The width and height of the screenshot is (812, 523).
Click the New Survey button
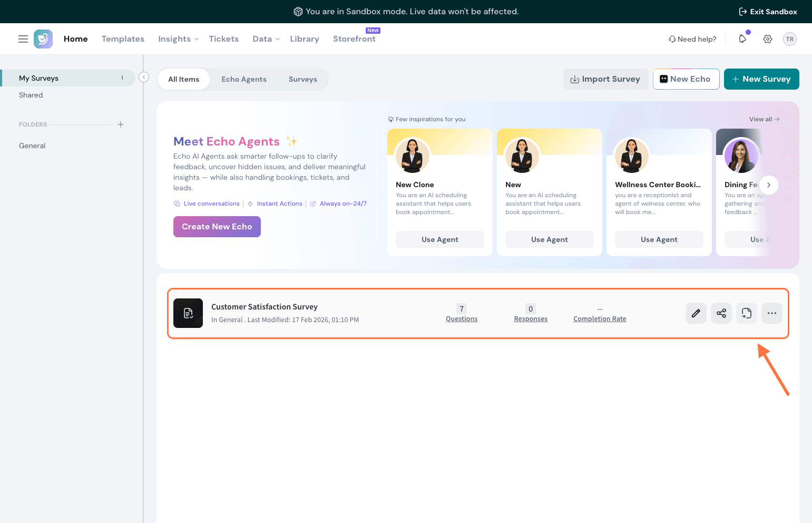pyautogui.click(x=761, y=79)
